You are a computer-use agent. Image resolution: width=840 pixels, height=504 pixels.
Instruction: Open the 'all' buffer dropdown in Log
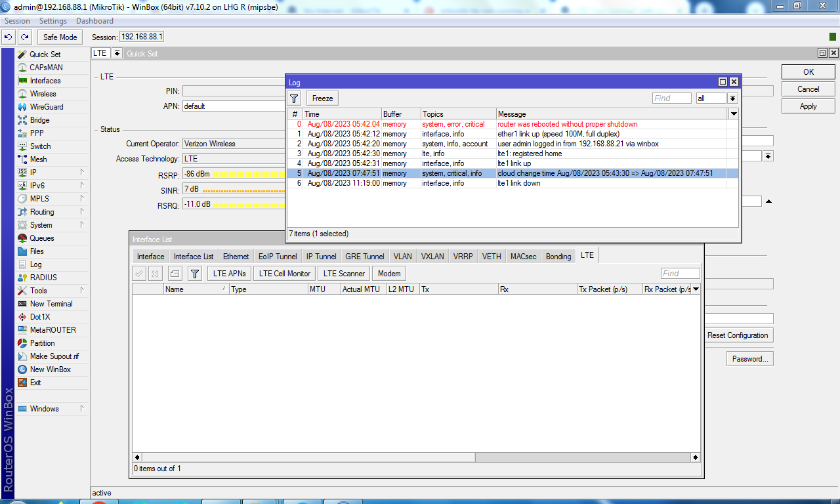point(732,98)
